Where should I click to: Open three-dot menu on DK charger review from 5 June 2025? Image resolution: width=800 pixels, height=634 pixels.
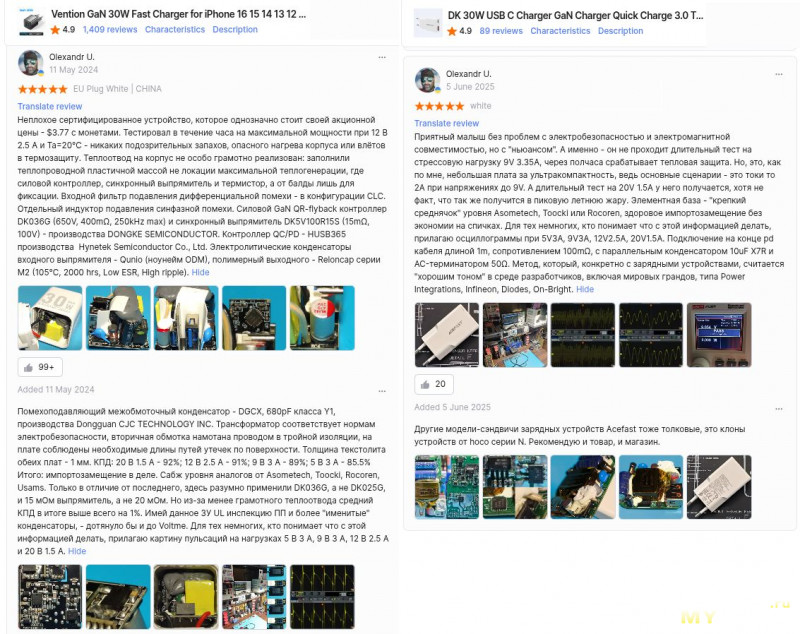(x=779, y=74)
